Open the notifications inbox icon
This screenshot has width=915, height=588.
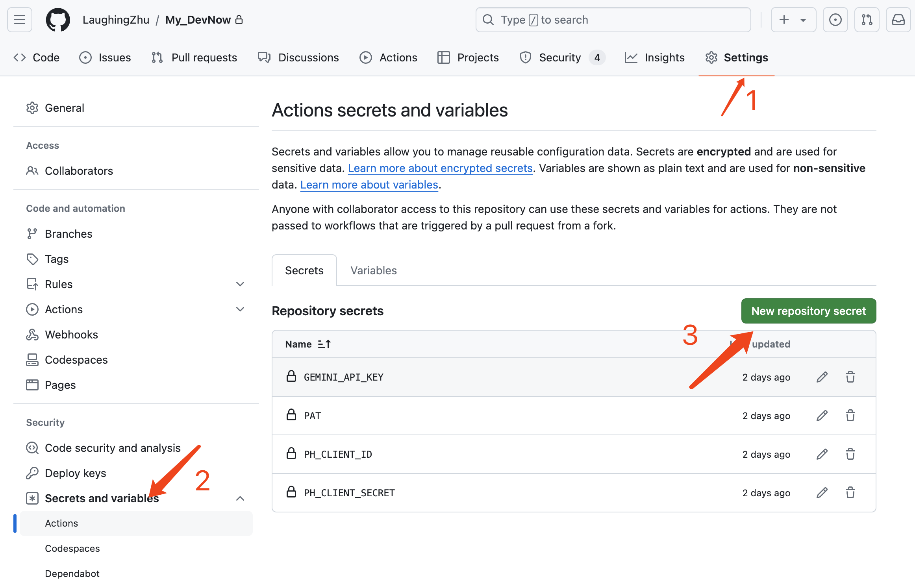point(898,20)
